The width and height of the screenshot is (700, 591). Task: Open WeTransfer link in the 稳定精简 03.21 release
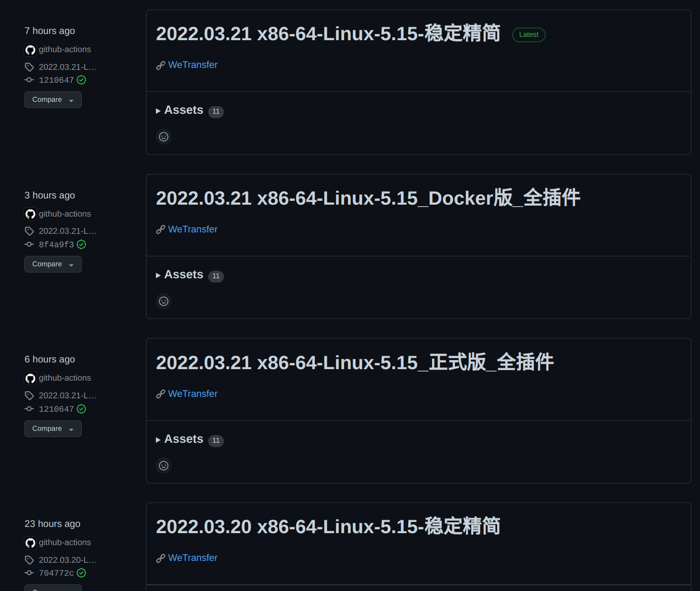193,65
